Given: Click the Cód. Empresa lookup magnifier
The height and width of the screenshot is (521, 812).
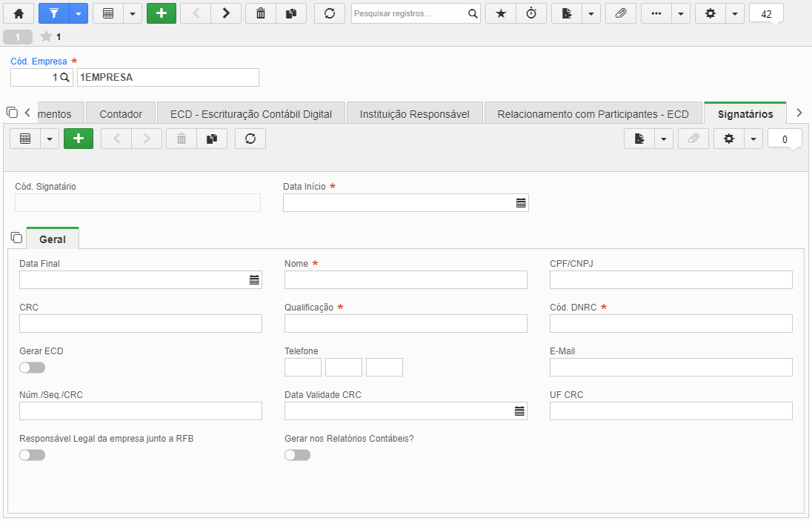Looking at the screenshot, I should coord(64,77).
